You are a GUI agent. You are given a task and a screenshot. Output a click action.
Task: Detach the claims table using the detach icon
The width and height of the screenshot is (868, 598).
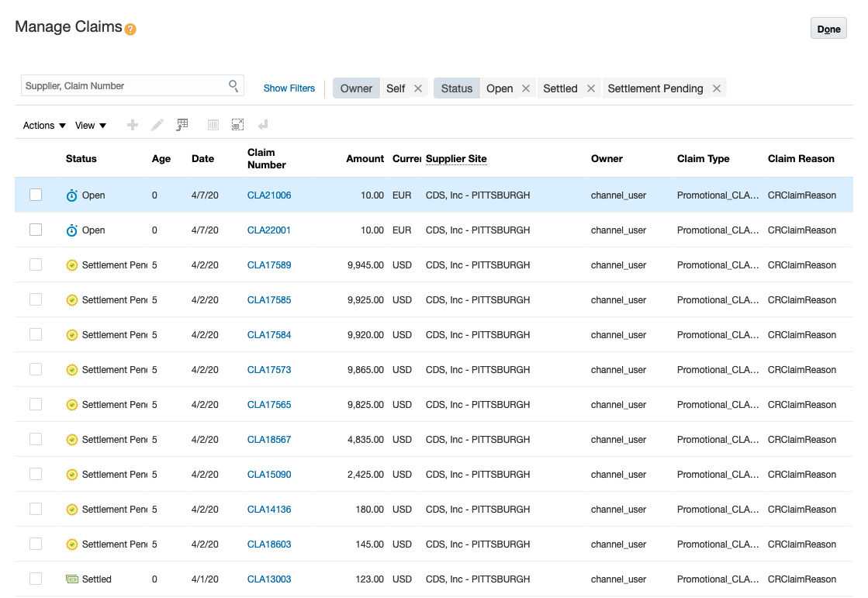point(237,124)
